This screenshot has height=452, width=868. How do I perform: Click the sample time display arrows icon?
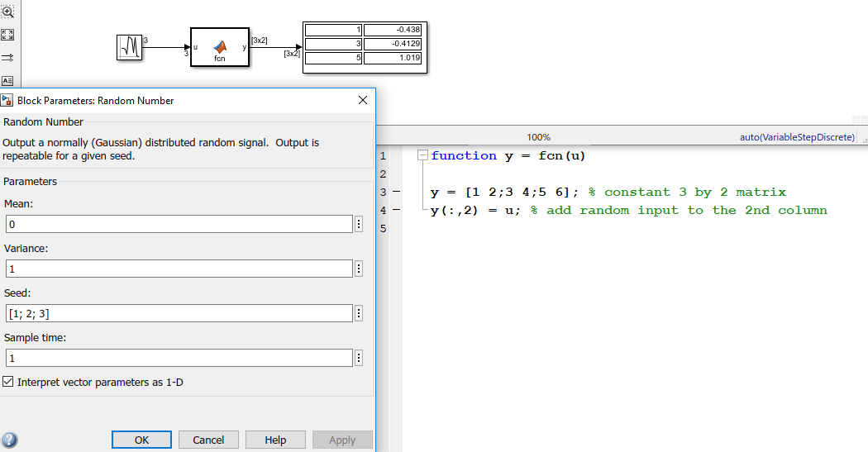(7, 58)
